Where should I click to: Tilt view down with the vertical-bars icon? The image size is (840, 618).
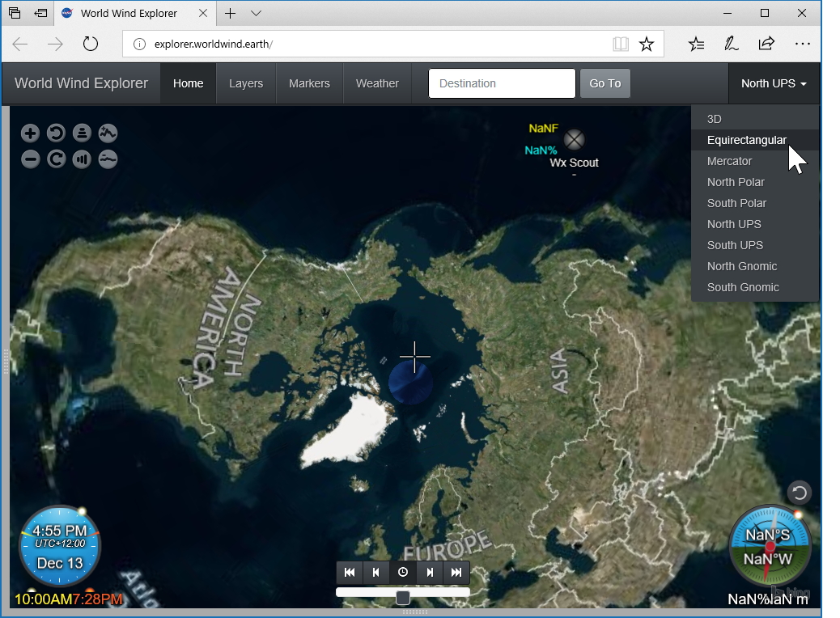pyautogui.click(x=82, y=159)
